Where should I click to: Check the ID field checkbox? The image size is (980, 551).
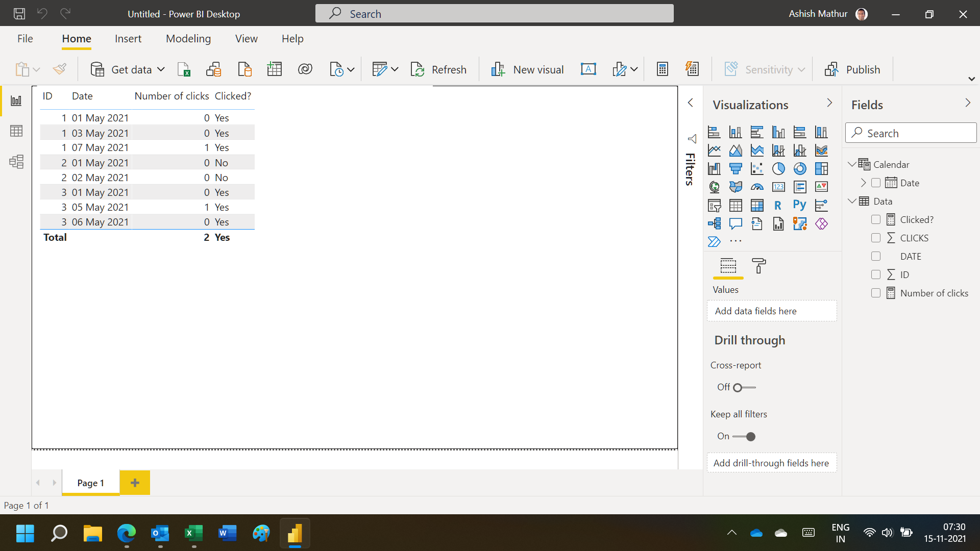tap(876, 274)
